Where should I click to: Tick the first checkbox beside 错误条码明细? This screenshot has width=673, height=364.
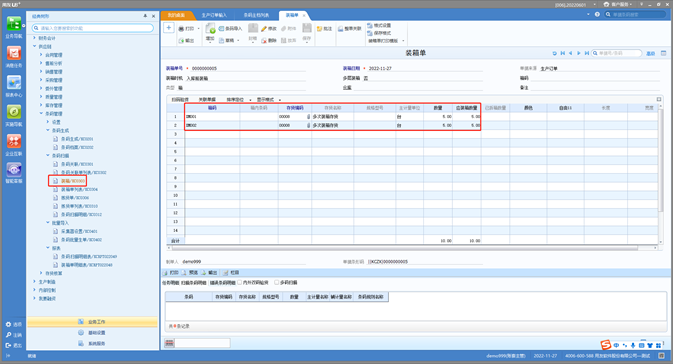coord(239,282)
